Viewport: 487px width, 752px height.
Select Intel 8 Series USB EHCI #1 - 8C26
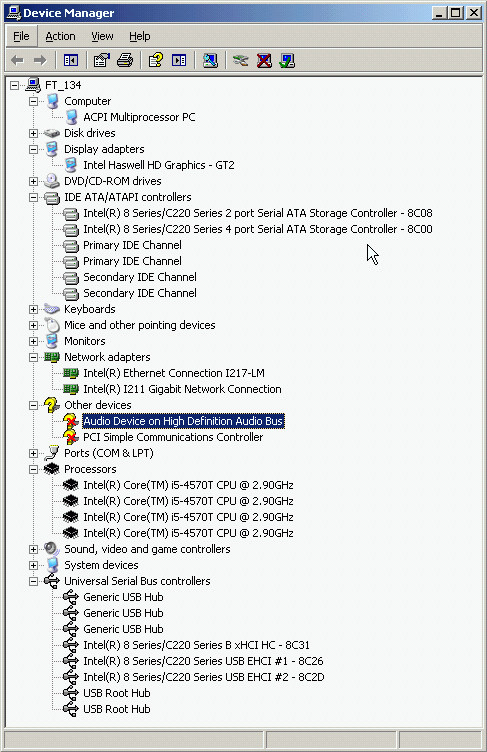tap(203, 661)
